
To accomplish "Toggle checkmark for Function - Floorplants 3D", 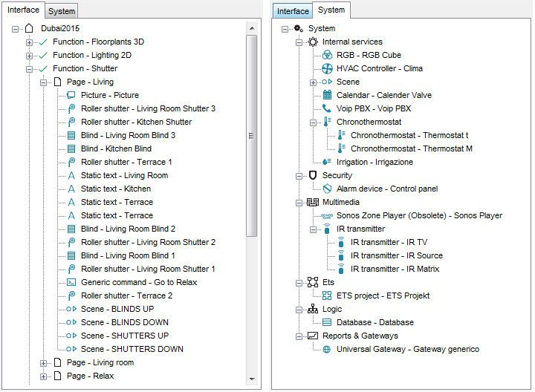I will click(x=43, y=42).
